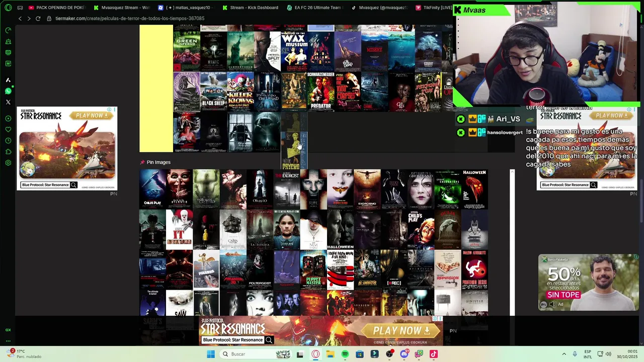Open TikTok app from the taskbar
The height and width of the screenshot is (362, 644).
click(x=434, y=354)
